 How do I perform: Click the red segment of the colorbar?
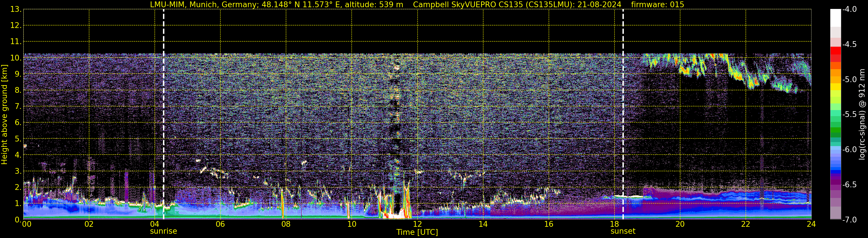point(836,50)
